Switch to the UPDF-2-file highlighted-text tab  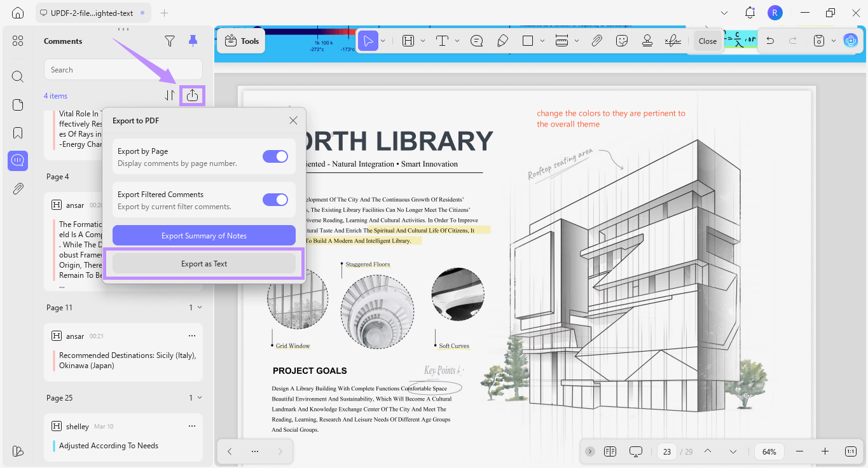93,13
